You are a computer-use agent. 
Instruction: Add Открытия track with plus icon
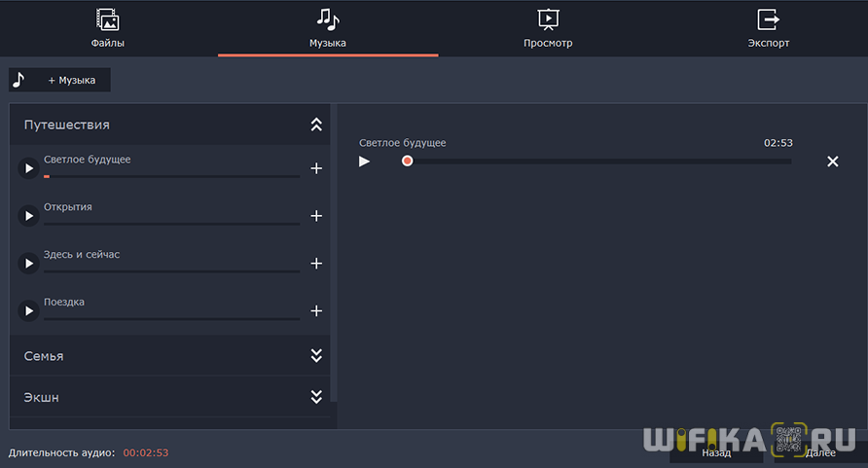tap(316, 216)
